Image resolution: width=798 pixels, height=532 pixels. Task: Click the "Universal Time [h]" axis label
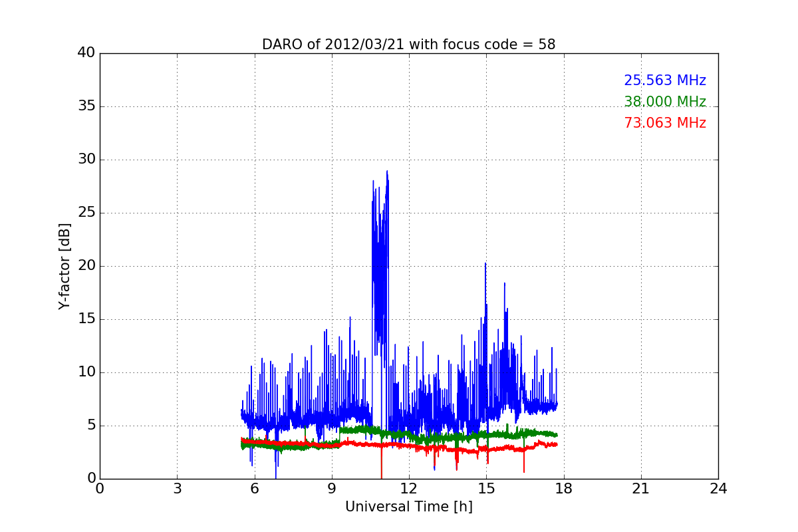tap(409, 507)
